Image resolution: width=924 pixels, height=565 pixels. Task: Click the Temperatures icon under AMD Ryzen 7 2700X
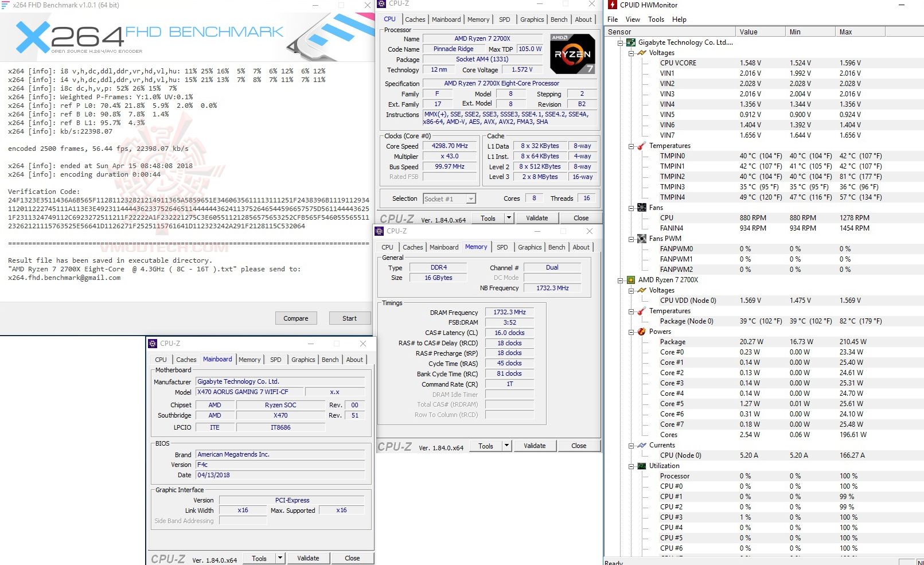pyautogui.click(x=642, y=311)
